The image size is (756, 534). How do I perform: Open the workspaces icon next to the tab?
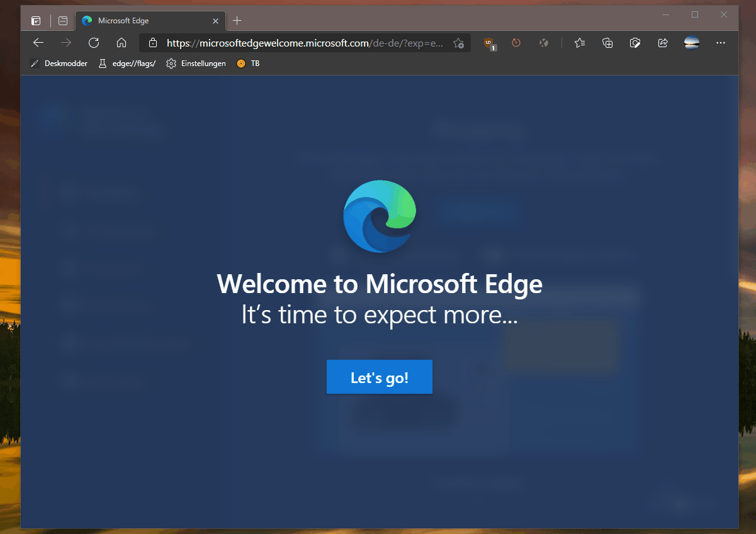click(63, 21)
